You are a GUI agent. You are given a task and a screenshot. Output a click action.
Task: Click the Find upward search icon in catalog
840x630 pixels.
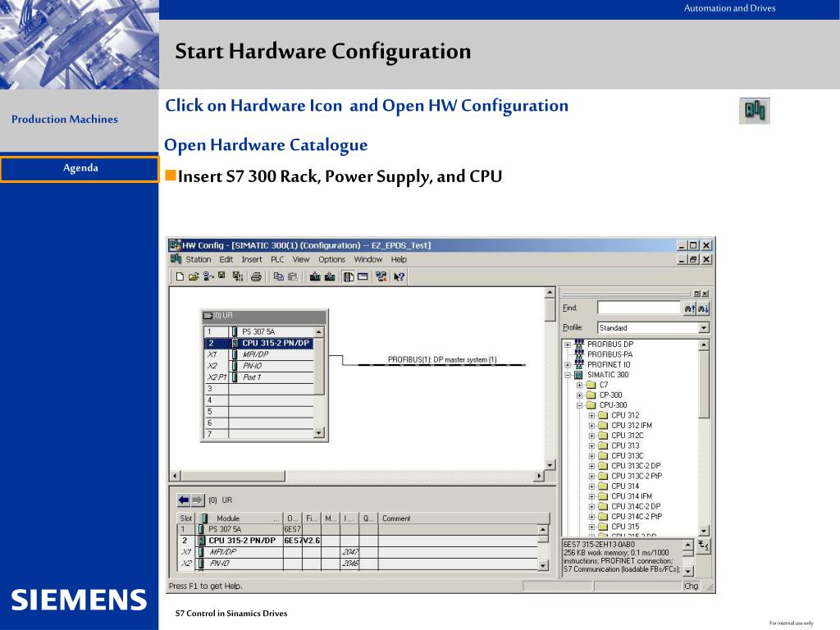[689, 308]
